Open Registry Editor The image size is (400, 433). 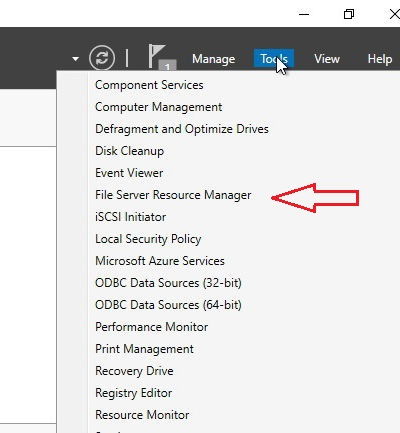[133, 393]
